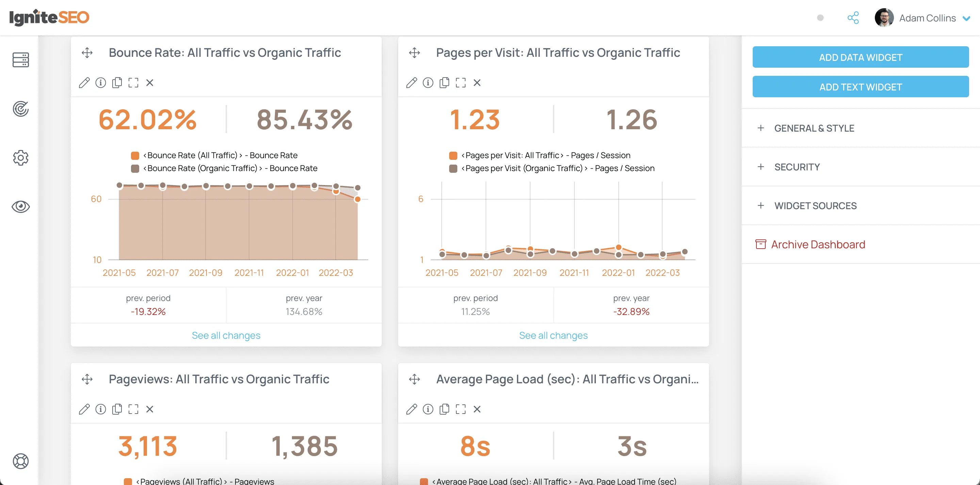Expand the WIDGET SOURCES section
This screenshot has height=485, width=980.
[x=815, y=205]
